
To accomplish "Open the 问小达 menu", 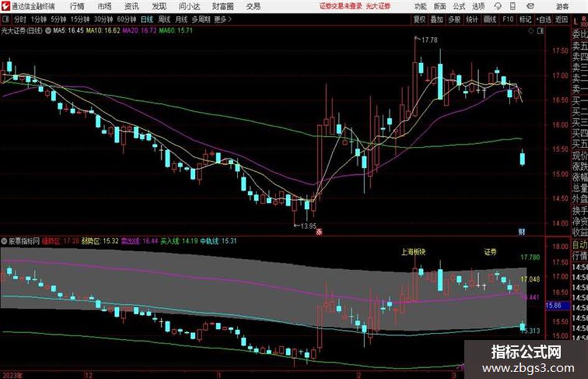I will click(189, 6).
